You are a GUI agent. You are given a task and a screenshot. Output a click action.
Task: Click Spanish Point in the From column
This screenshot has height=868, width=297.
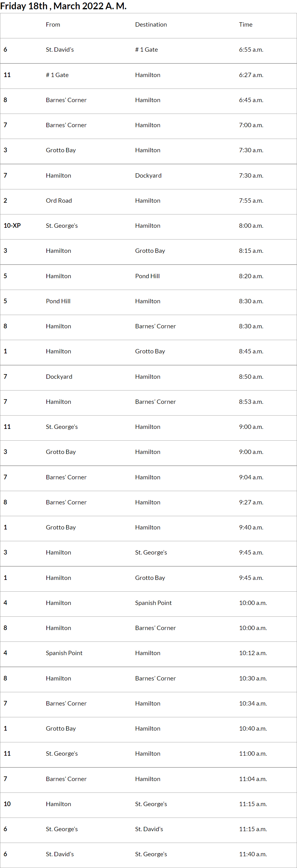[64, 653]
